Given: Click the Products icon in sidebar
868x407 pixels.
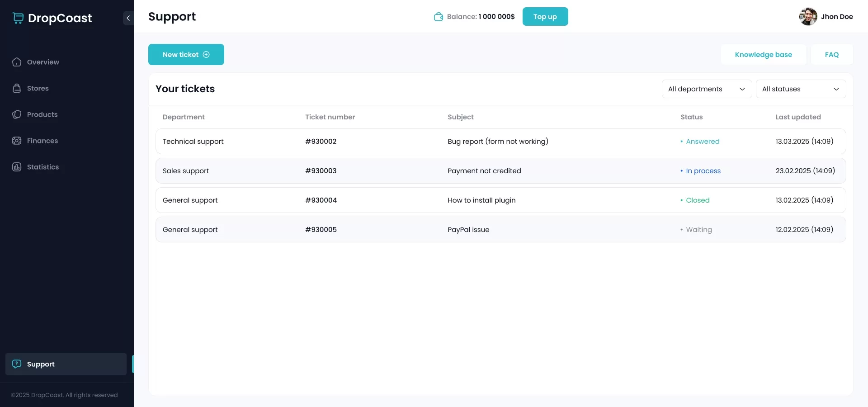Looking at the screenshot, I should coord(17,114).
